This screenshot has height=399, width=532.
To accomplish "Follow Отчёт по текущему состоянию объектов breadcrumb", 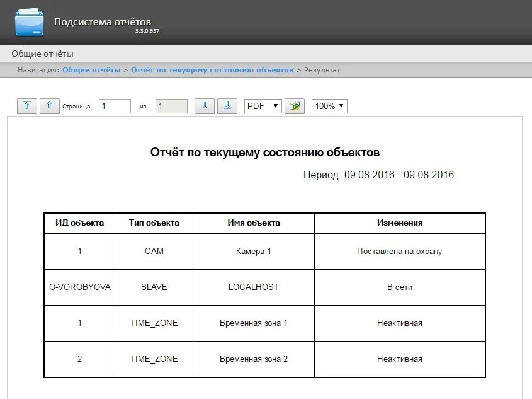I will click(212, 70).
